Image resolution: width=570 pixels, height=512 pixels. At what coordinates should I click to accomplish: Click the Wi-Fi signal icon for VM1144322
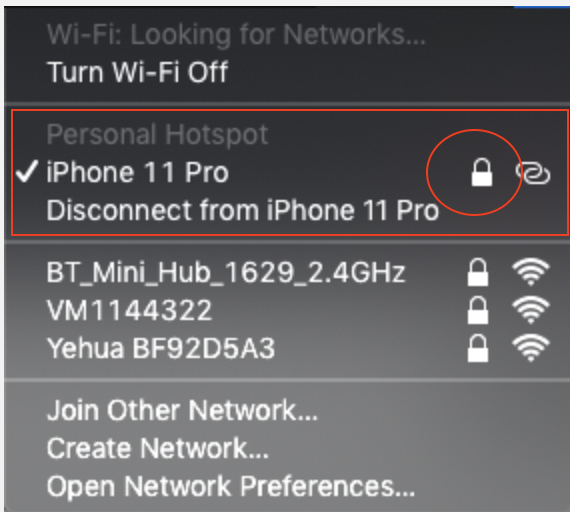click(531, 310)
